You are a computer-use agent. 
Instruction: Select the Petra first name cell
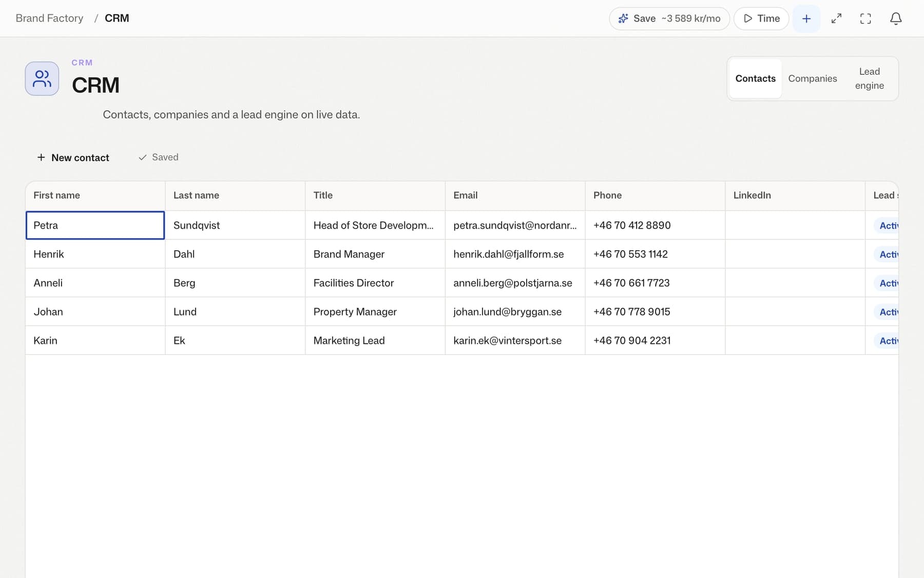click(95, 225)
